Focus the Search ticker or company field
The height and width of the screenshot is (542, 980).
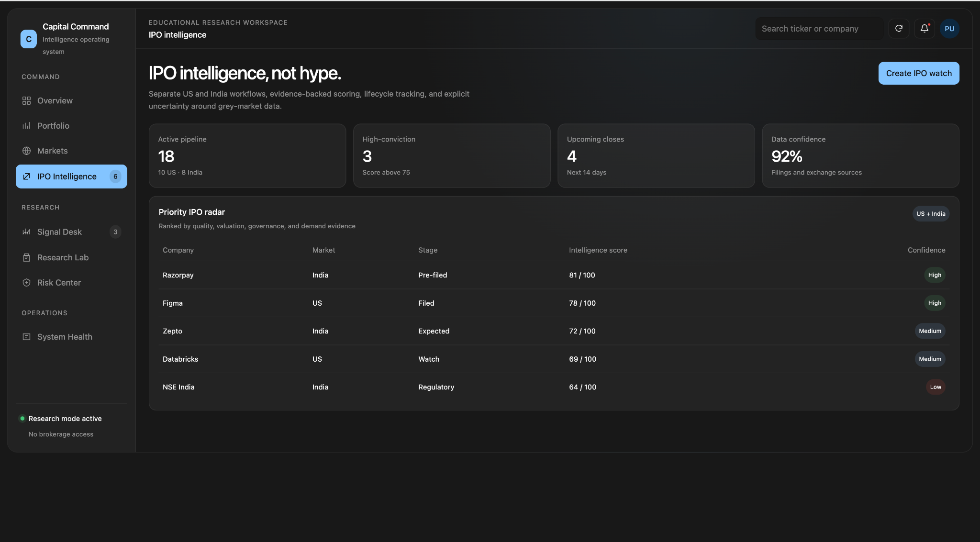click(x=819, y=29)
